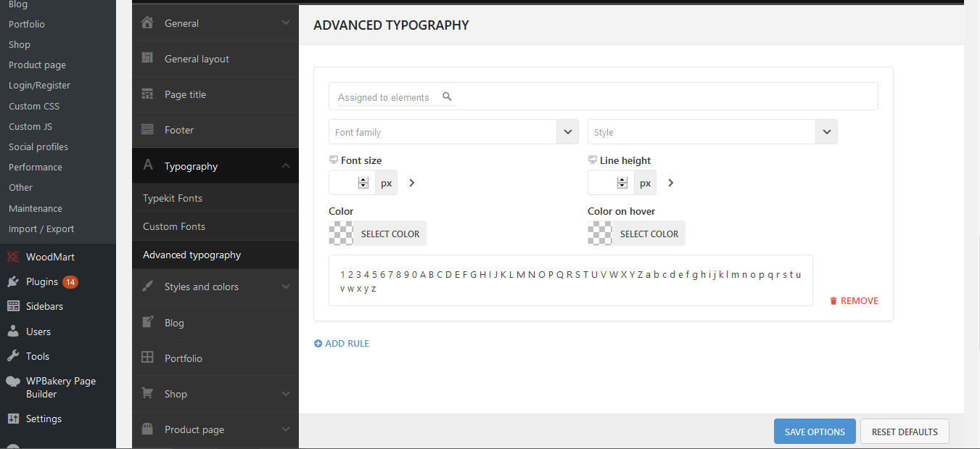Open Performance in WordPress sidebar

pos(36,167)
